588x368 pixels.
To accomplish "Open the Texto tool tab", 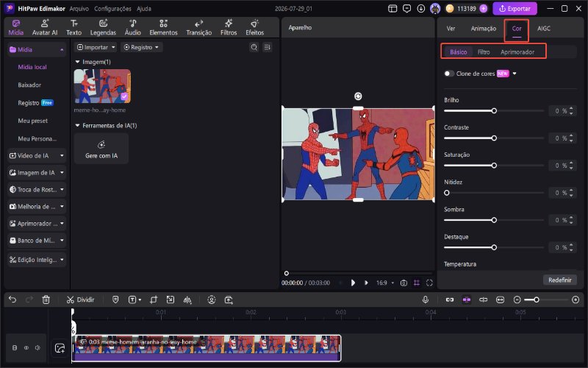I will [x=74, y=27].
